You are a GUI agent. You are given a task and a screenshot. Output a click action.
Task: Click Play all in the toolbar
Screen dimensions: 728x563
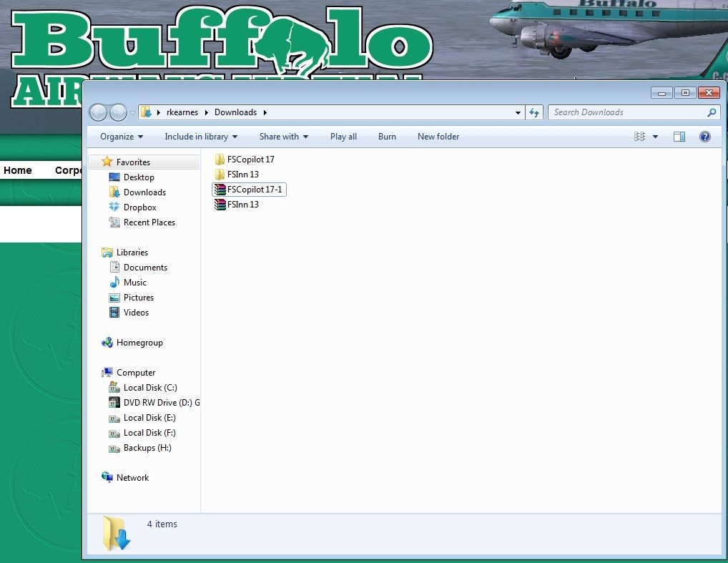point(343,137)
